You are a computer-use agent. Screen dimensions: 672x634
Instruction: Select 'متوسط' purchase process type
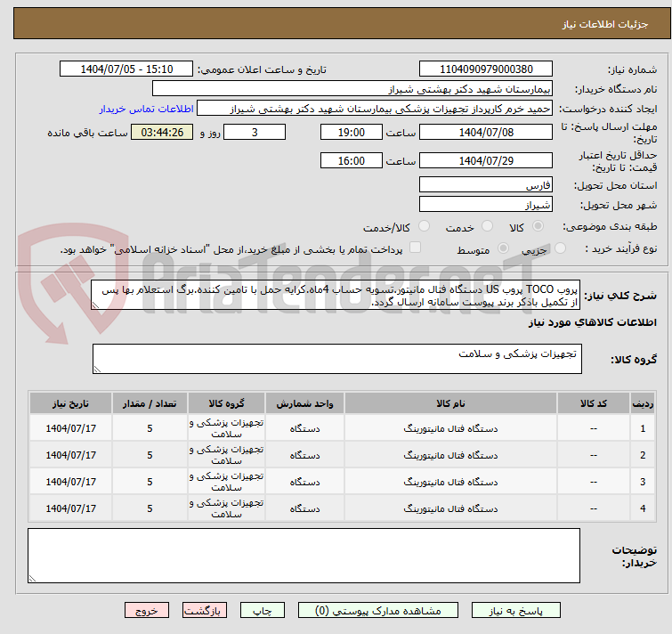click(504, 249)
